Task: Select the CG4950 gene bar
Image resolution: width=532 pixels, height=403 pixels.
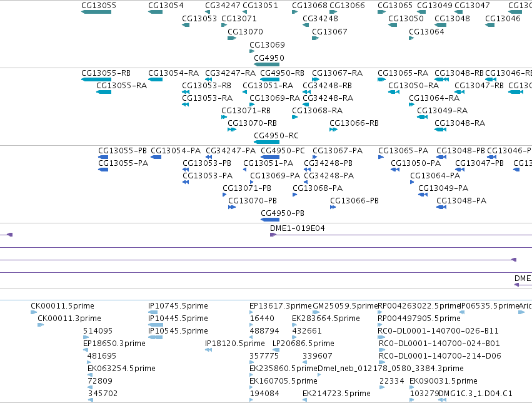Action: pyautogui.click(x=267, y=64)
